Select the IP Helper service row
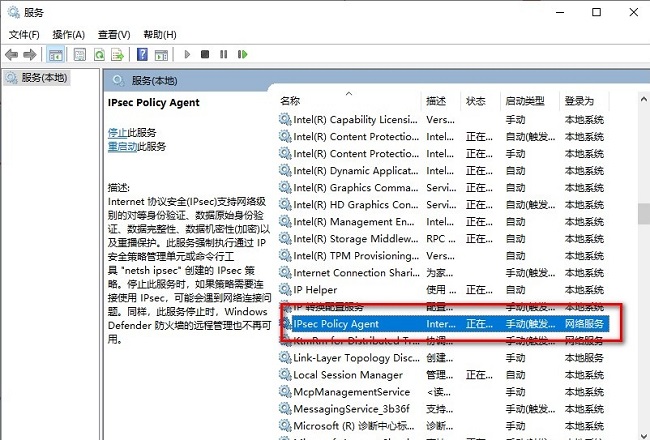 (443, 289)
